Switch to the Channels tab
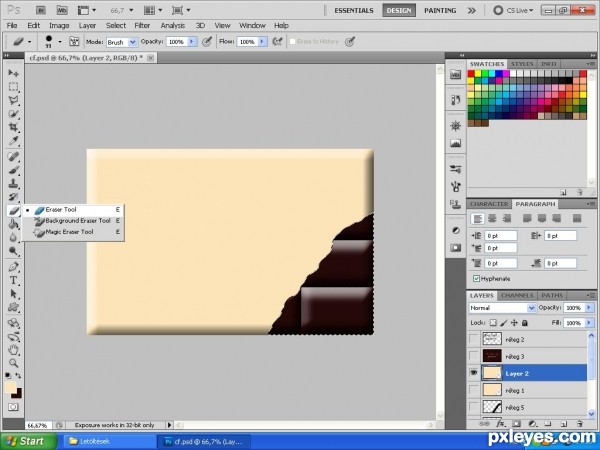The height and width of the screenshot is (450, 600). (517, 295)
